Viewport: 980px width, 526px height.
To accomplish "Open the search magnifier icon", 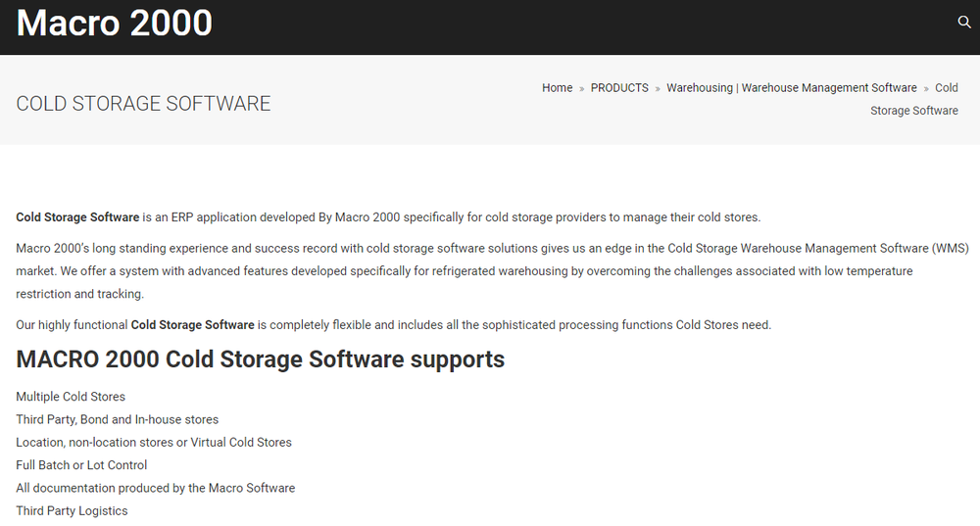I will (964, 23).
